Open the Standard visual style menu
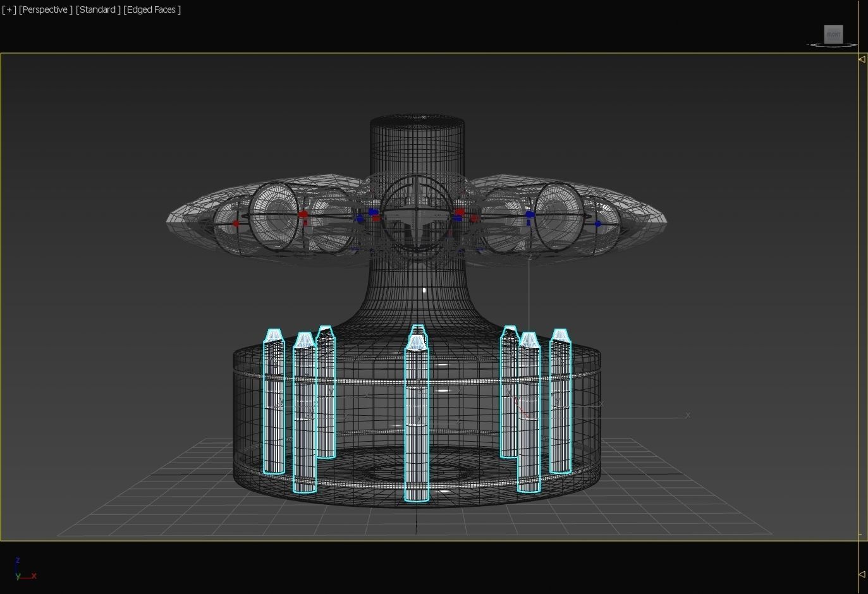The width and height of the screenshot is (868, 594). pos(98,9)
